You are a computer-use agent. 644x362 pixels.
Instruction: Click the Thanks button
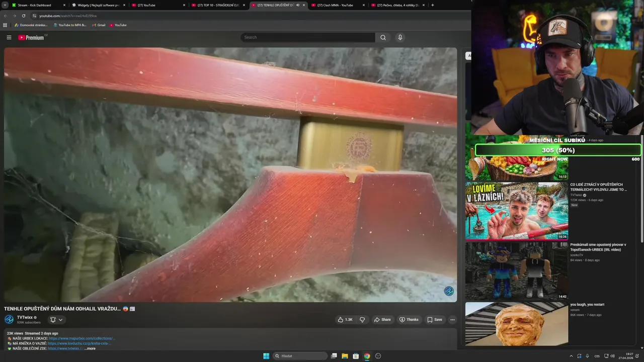point(409,320)
